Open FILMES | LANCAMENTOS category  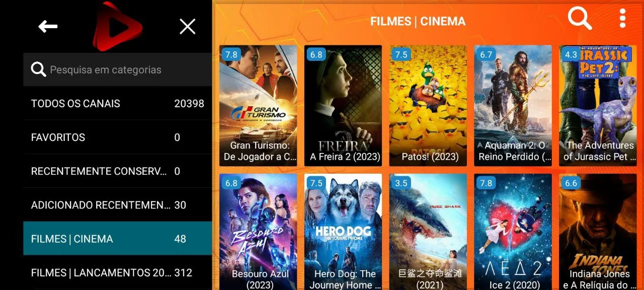click(x=117, y=272)
